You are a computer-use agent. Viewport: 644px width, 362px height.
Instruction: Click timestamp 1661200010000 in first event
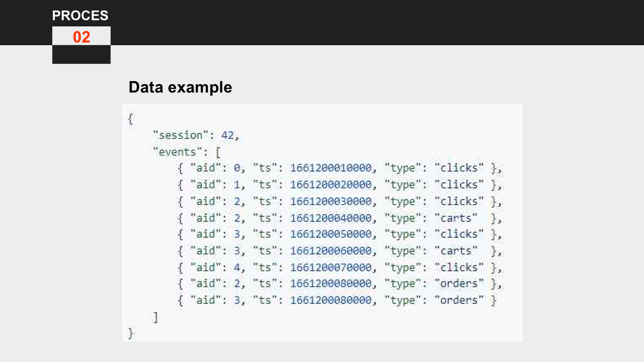[x=331, y=168]
